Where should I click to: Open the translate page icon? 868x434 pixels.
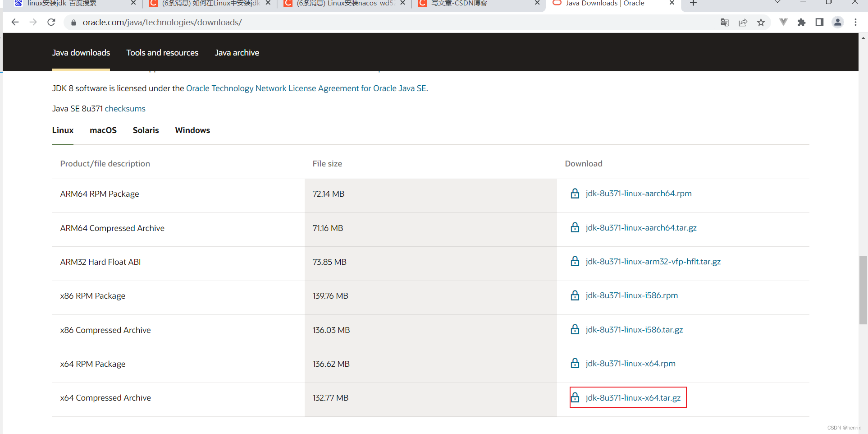point(725,23)
